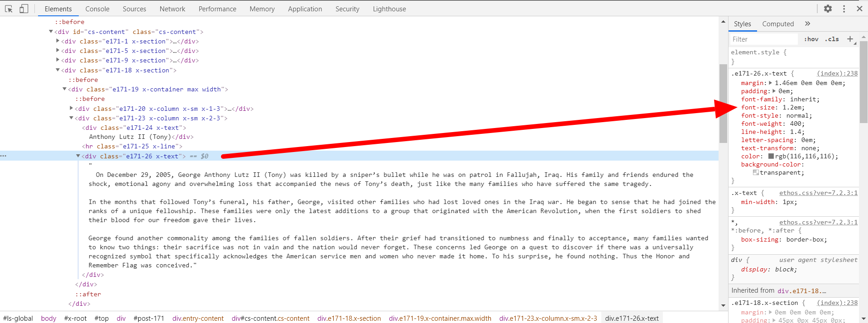Open the DevTools three-dot customize menu
868x323 pixels.
(844, 9)
